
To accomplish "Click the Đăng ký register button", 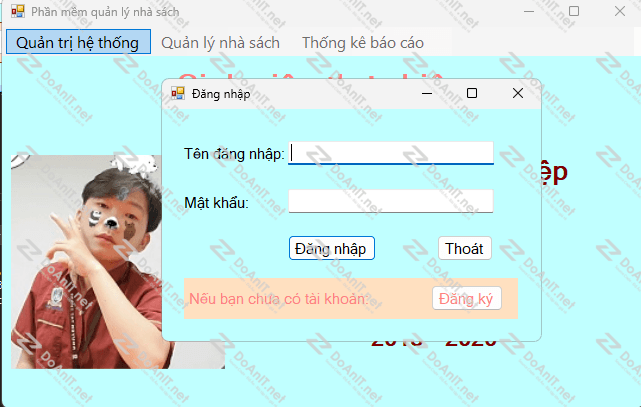I will [466, 298].
